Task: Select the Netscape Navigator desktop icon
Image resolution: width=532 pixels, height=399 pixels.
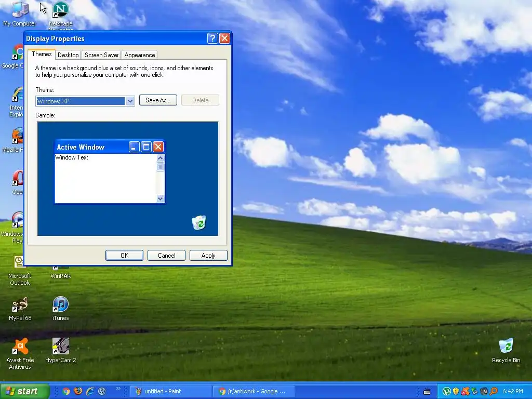Action: click(60, 16)
